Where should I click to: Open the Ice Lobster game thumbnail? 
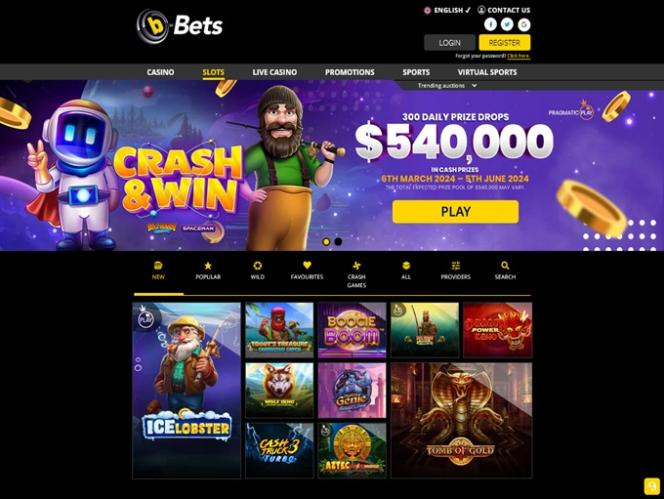pos(186,391)
